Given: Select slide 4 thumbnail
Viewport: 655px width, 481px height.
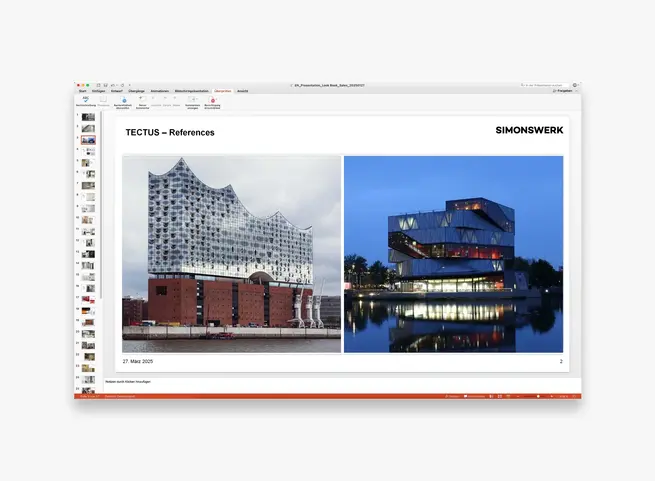Looking at the screenshot, I should click(x=88, y=151).
